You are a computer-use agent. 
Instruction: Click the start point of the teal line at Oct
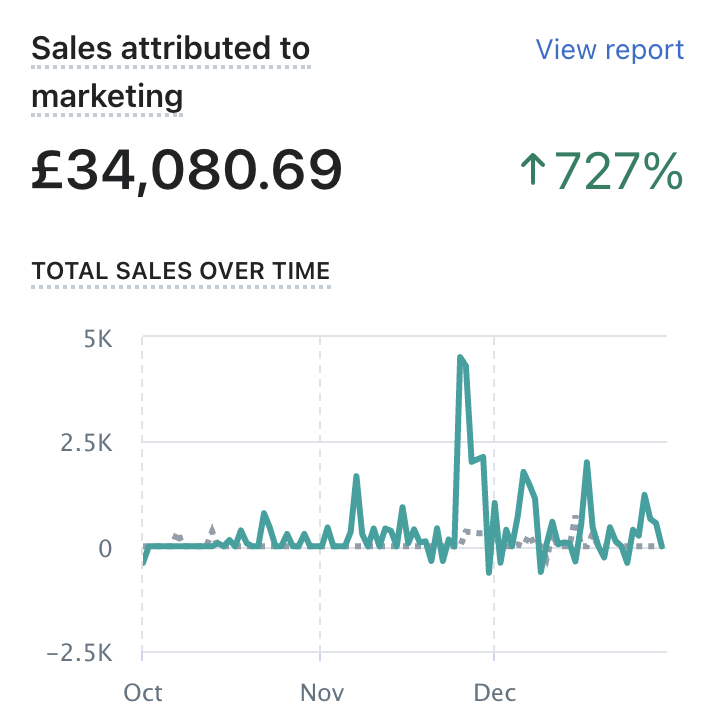tap(143, 563)
